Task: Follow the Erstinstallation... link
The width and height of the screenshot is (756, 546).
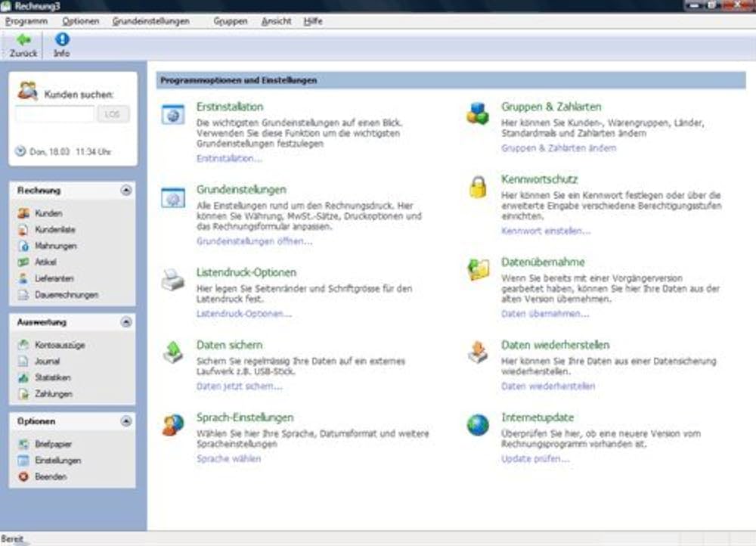Action: tap(229, 158)
